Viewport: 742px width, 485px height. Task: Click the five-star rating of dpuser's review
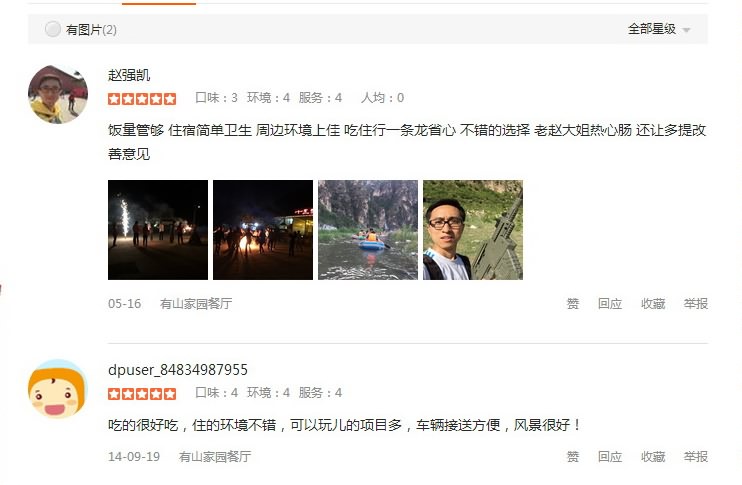142,394
